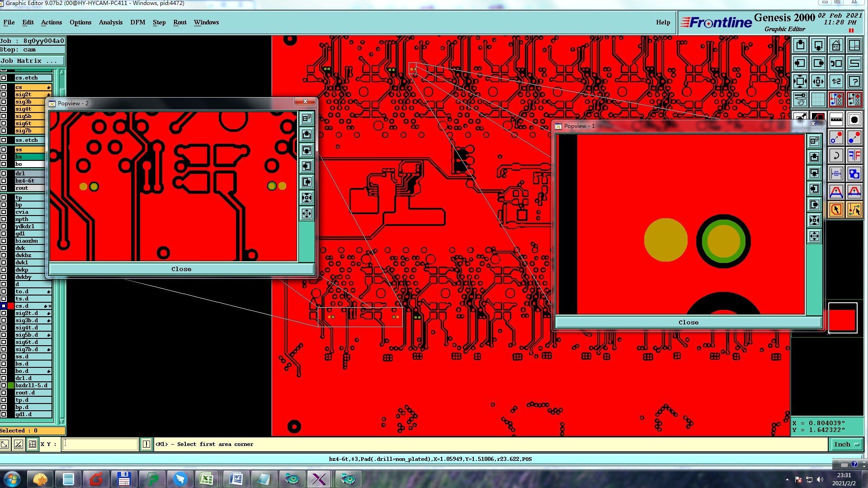
Task: Activate the net selection pointer icon
Action: 854,210
